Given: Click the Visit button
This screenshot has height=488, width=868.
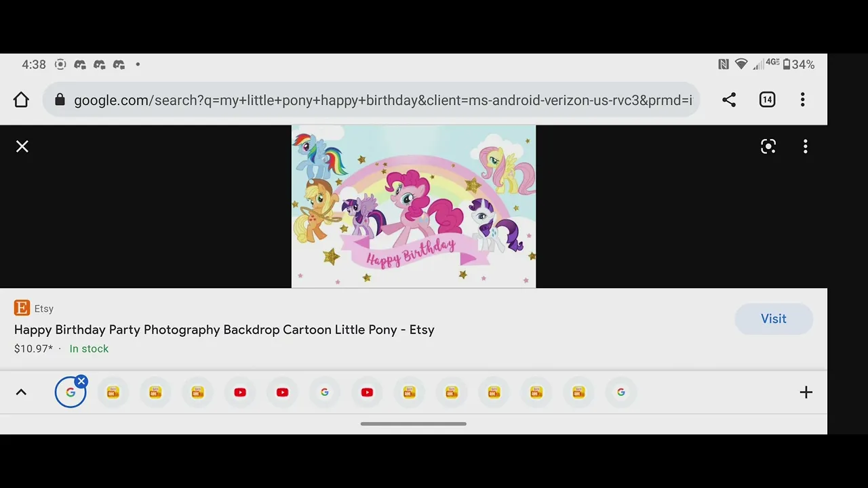Looking at the screenshot, I should point(774,319).
